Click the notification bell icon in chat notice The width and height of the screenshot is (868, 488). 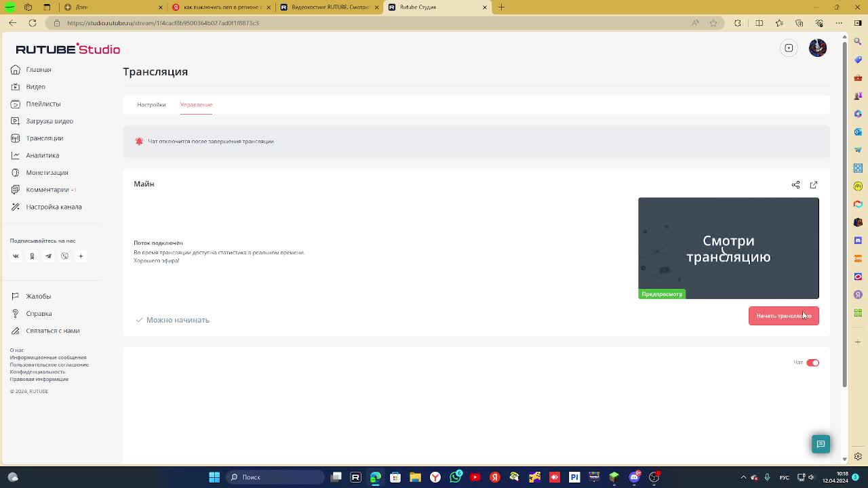tap(139, 141)
